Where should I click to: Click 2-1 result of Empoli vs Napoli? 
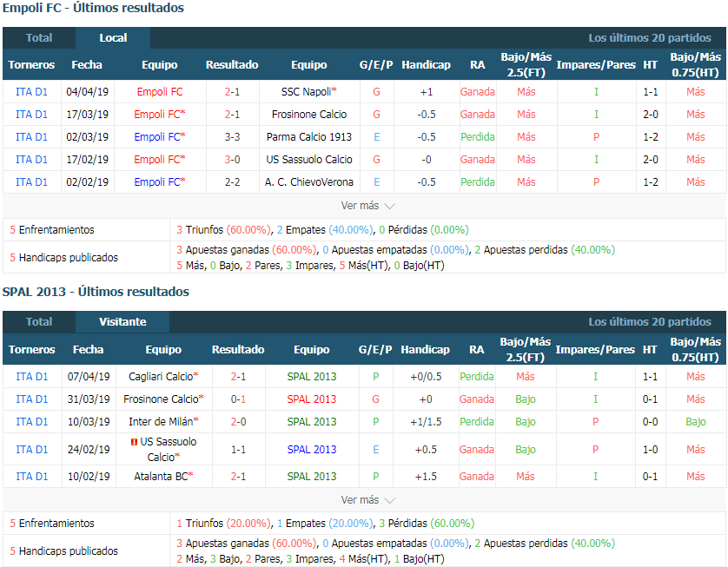click(232, 92)
